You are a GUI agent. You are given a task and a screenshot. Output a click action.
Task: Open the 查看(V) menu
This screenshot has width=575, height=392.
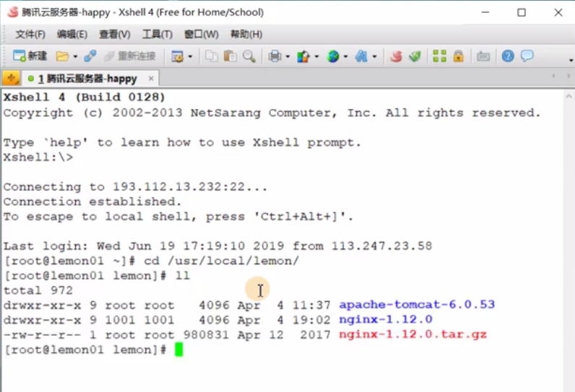(115, 34)
